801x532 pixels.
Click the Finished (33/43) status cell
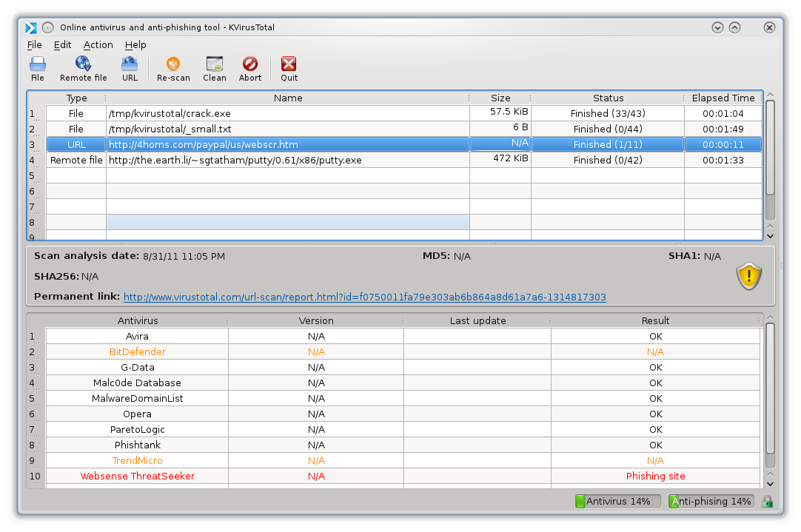pos(608,113)
